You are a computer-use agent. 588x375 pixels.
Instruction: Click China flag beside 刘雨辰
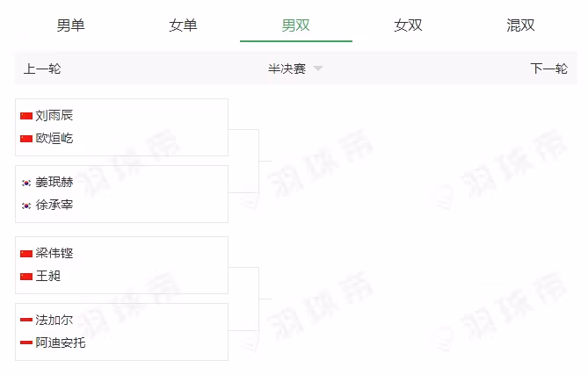(26, 116)
